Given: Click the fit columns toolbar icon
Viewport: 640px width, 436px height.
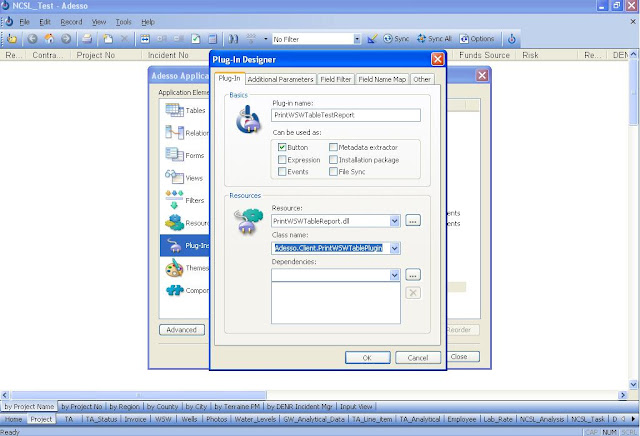Looking at the screenshot, I should [x=145, y=39].
